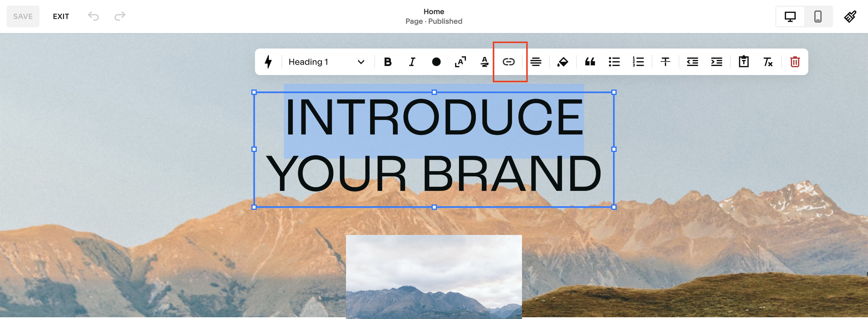
Task: Toggle bold formatting
Action: 388,62
